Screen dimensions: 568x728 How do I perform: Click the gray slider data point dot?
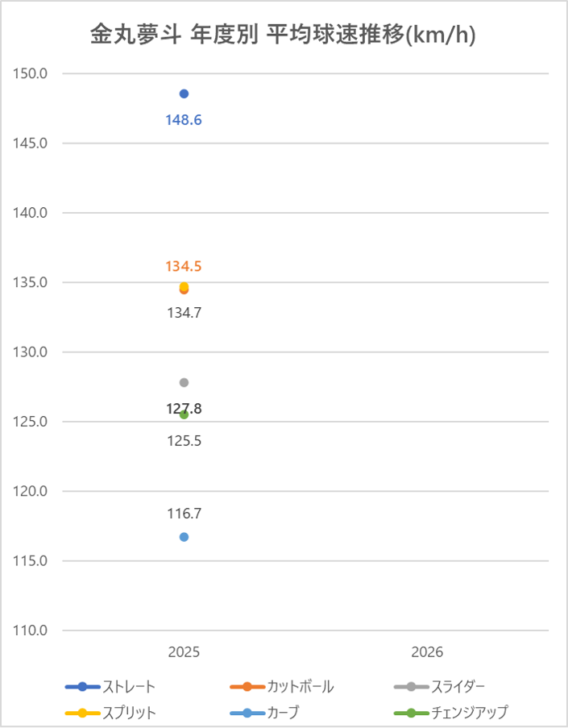[184, 382]
